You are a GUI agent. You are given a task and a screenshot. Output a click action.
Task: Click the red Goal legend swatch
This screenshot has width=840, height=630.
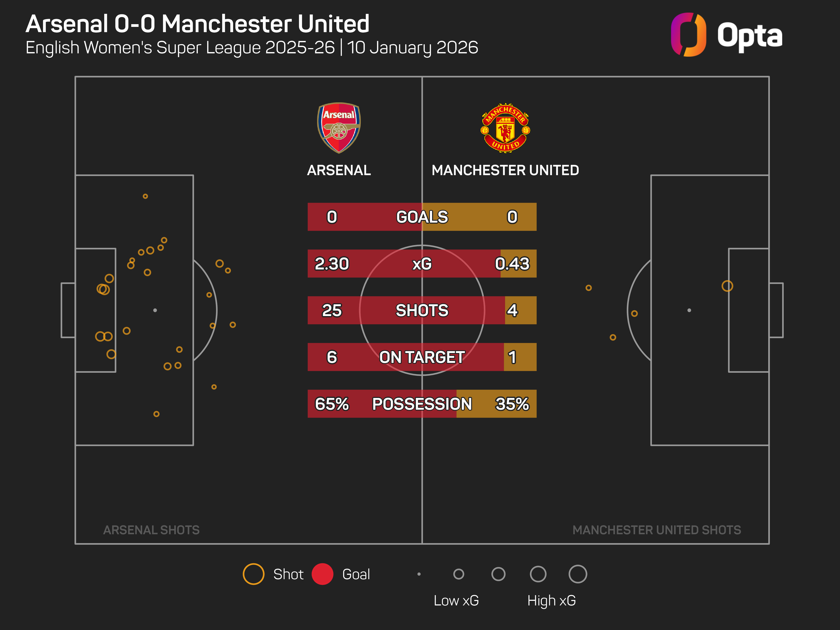click(x=322, y=574)
